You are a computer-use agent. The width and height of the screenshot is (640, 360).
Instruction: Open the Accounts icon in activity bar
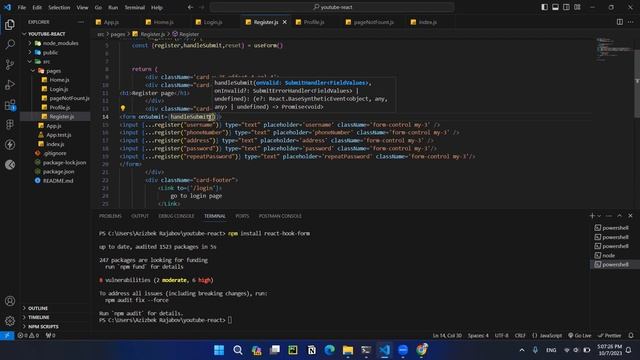pos(10,301)
